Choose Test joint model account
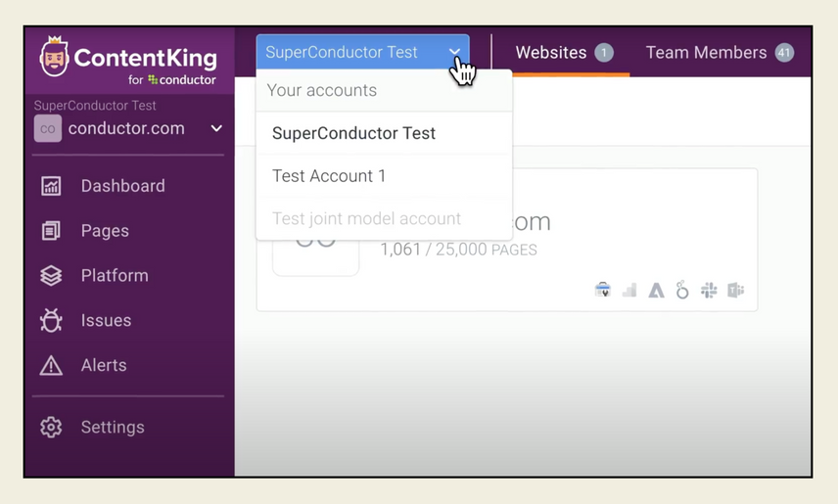Screen dimensions: 838x504 pos(385,218)
